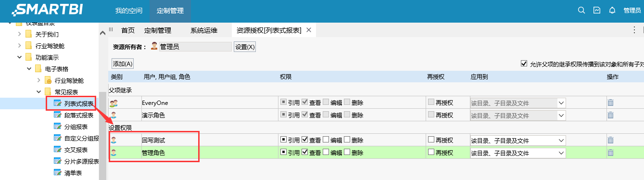644x180 pixels.
Task: Collapse the 电子表格 tree node
Action: (29, 69)
